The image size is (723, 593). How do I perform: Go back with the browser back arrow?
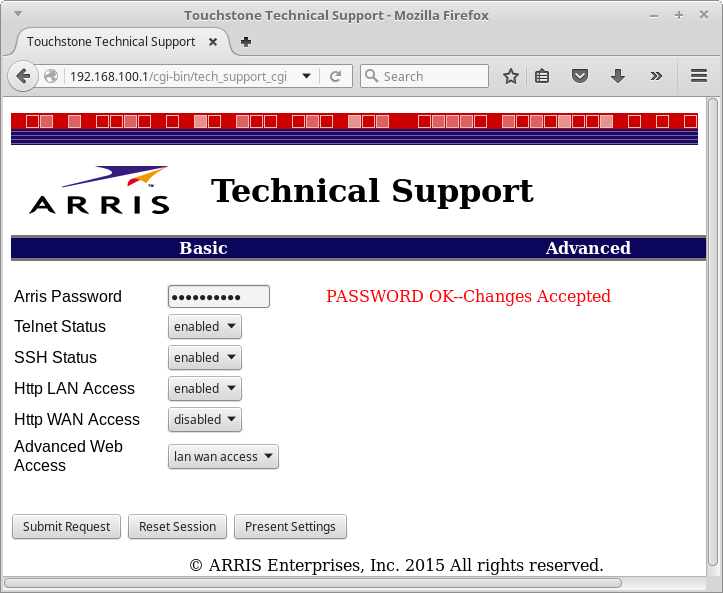23,76
